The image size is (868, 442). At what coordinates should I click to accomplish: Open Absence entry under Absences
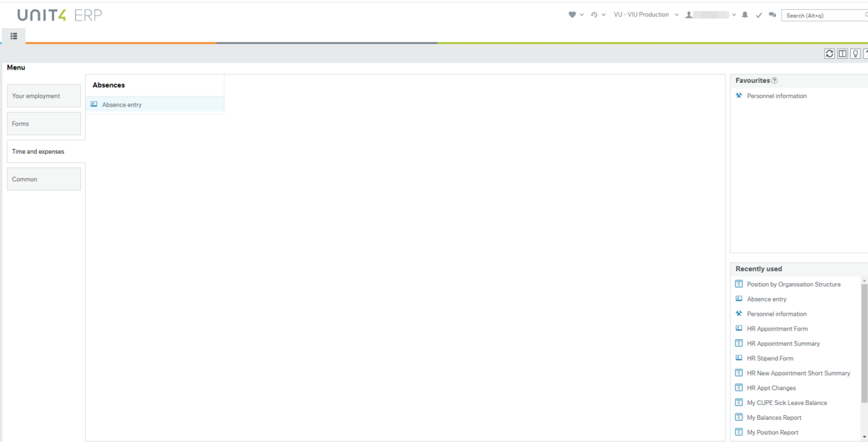121,105
